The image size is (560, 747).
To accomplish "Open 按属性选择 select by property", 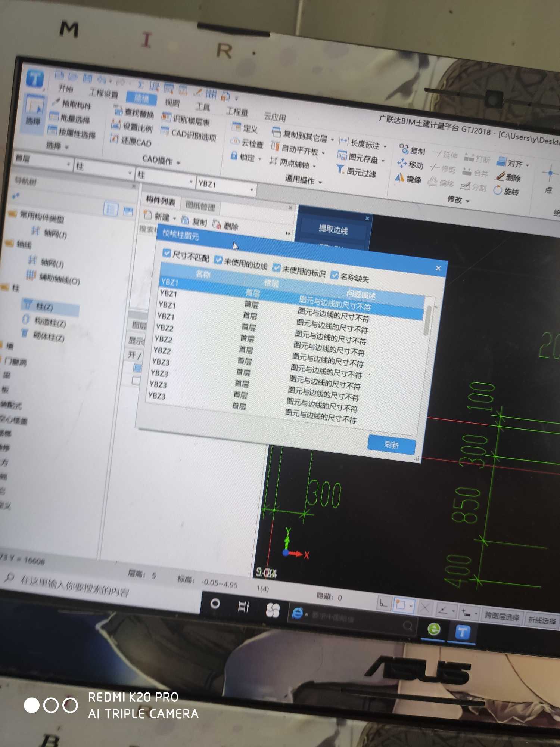I will coord(72,133).
